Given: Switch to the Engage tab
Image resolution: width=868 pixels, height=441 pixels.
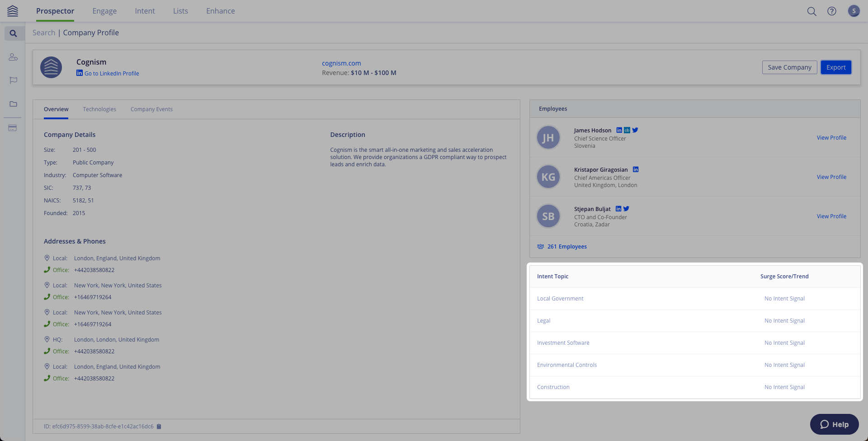Looking at the screenshot, I should (104, 11).
